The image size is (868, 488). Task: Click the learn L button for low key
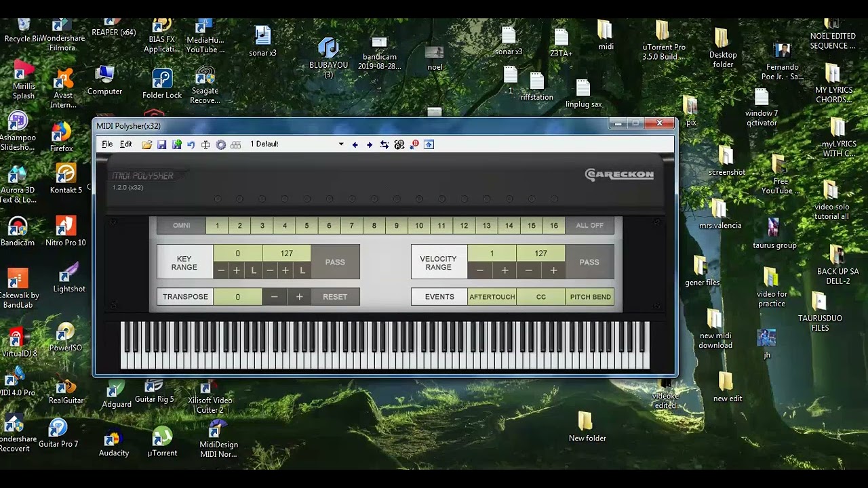click(x=254, y=270)
